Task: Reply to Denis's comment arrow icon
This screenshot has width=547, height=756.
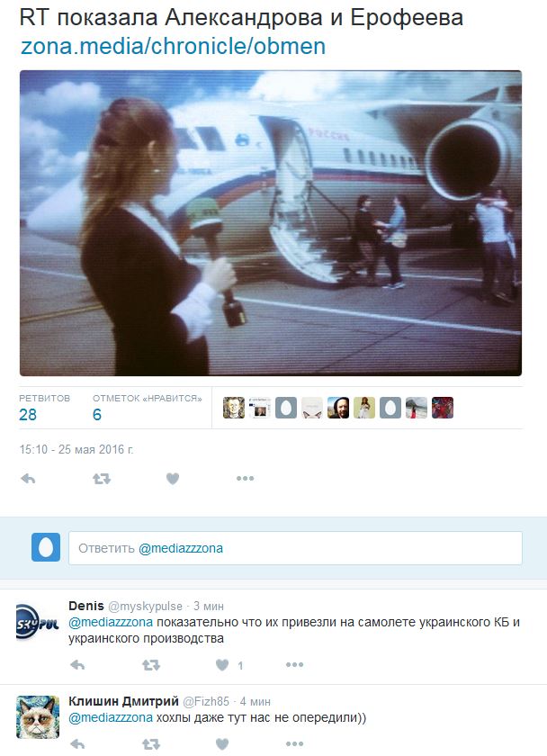Action: 77,665
